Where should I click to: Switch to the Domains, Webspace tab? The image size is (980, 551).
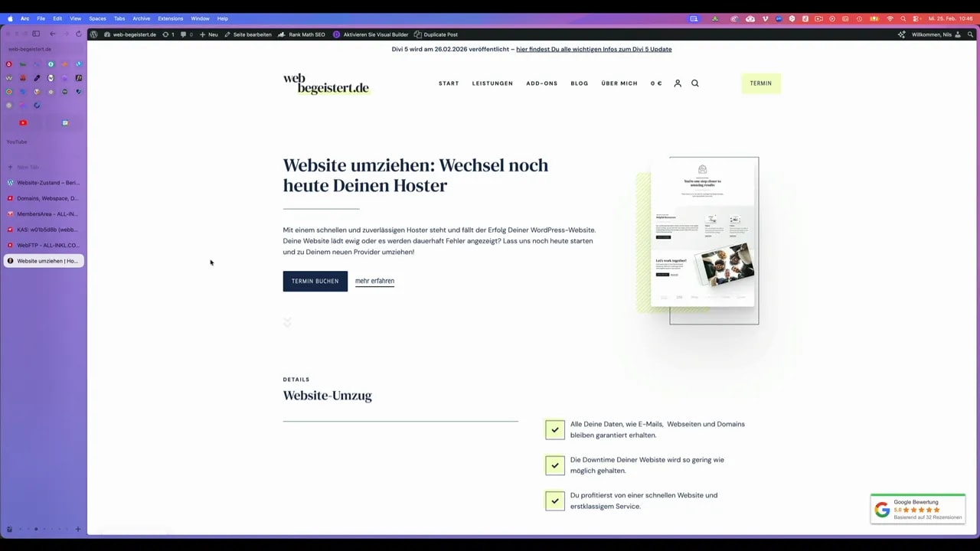click(47, 198)
